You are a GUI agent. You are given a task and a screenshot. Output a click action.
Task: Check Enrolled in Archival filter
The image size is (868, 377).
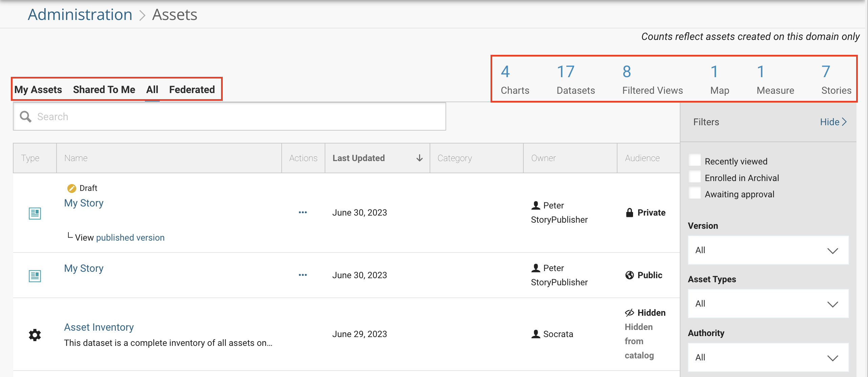click(x=695, y=177)
